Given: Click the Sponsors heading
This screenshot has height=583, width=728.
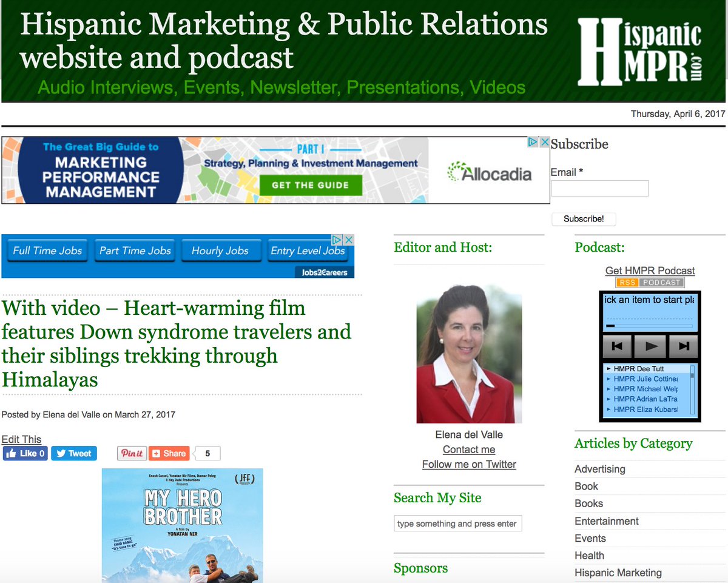Looking at the screenshot, I should tap(421, 568).
